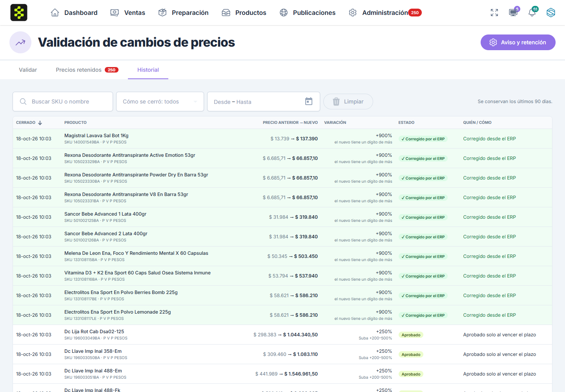Click the Preparación box icon
The height and width of the screenshot is (392, 565).
[x=162, y=13]
